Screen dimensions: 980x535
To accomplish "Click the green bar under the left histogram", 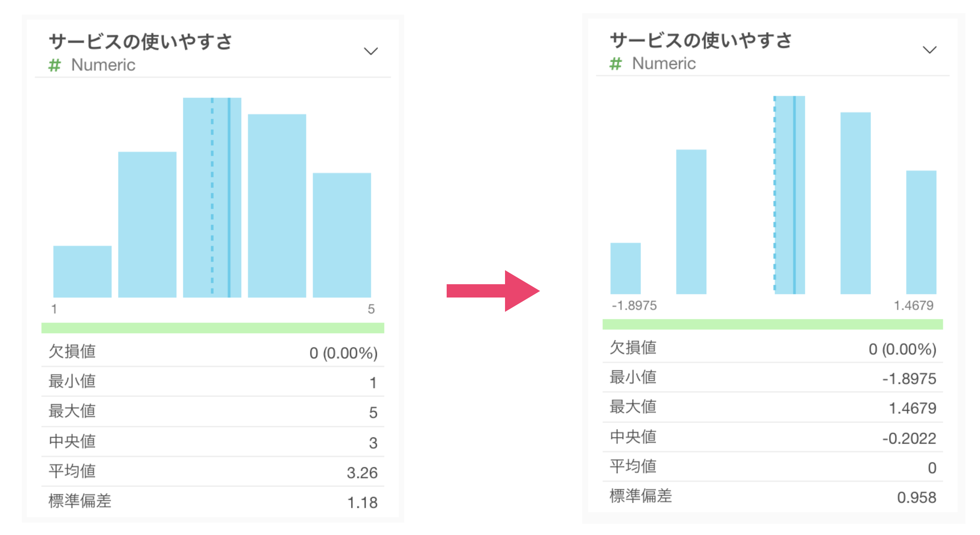I will [x=213, y=328].
